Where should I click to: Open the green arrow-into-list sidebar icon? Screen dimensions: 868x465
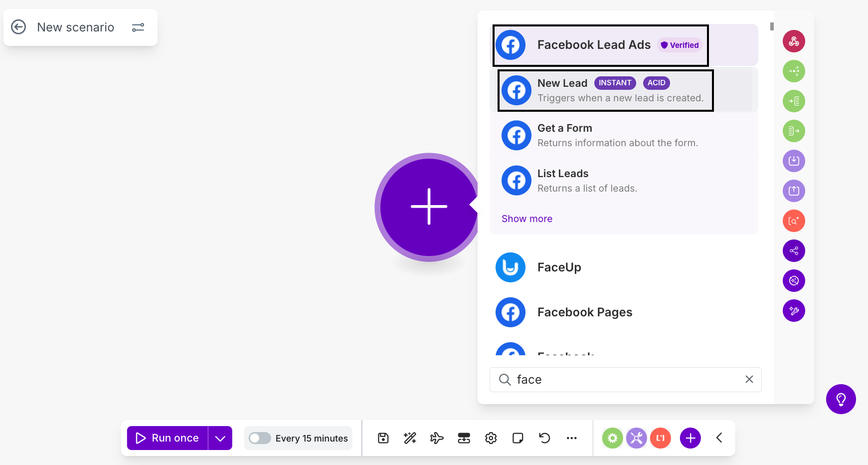click(x=794, y=101)
